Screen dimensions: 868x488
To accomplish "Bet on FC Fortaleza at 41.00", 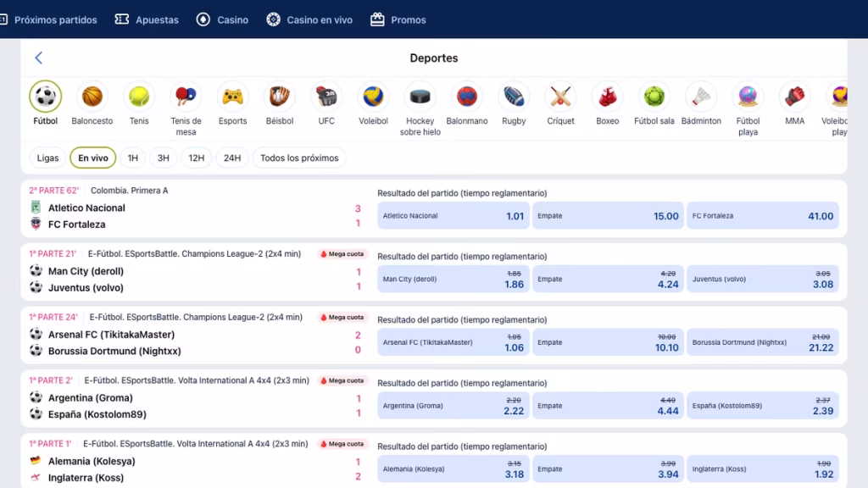I will (763, 216).
